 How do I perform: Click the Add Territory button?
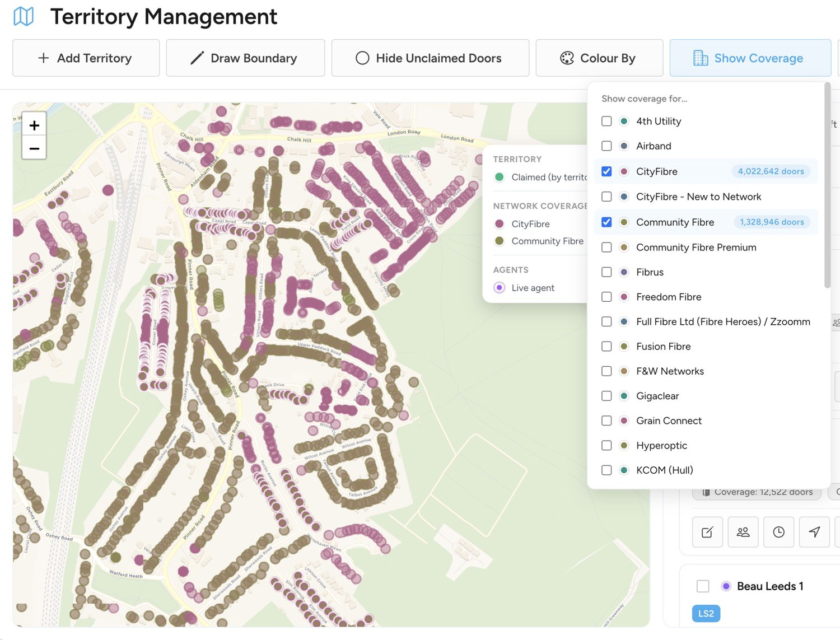[x=86, y=58]
